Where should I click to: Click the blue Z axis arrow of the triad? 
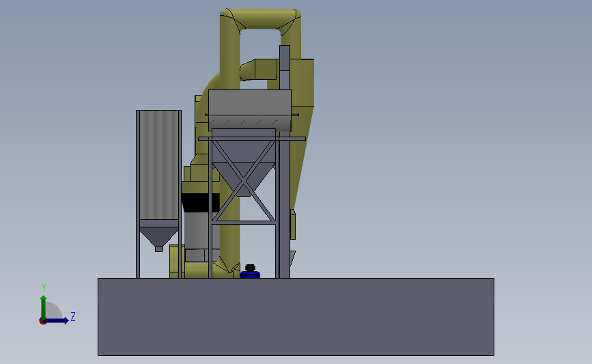(57, 321)
